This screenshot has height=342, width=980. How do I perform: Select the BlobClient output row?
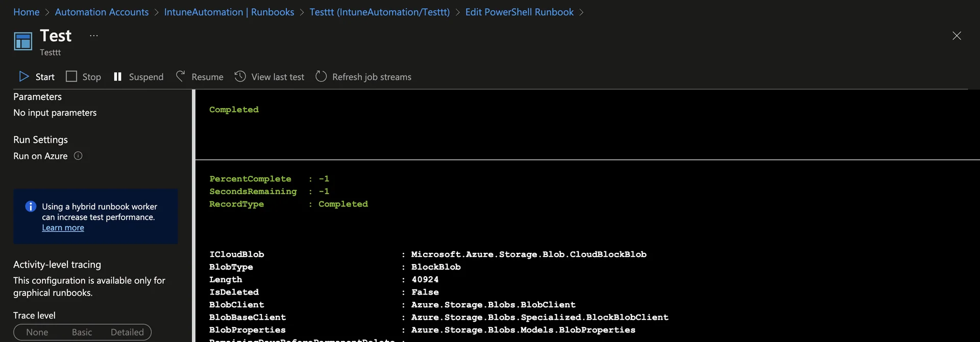click(392, 305)
